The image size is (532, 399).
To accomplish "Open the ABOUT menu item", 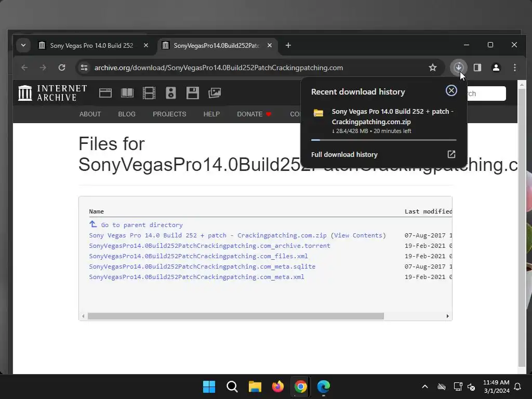I will pos(90,114).
